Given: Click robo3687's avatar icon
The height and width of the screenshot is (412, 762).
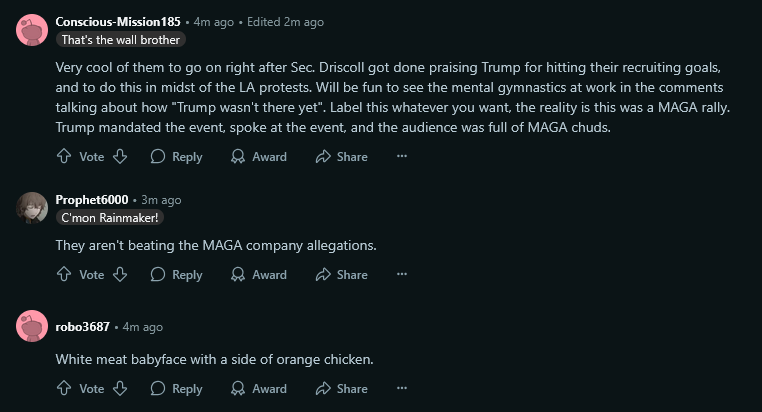Looking at the screenshot, I should 32,326.
